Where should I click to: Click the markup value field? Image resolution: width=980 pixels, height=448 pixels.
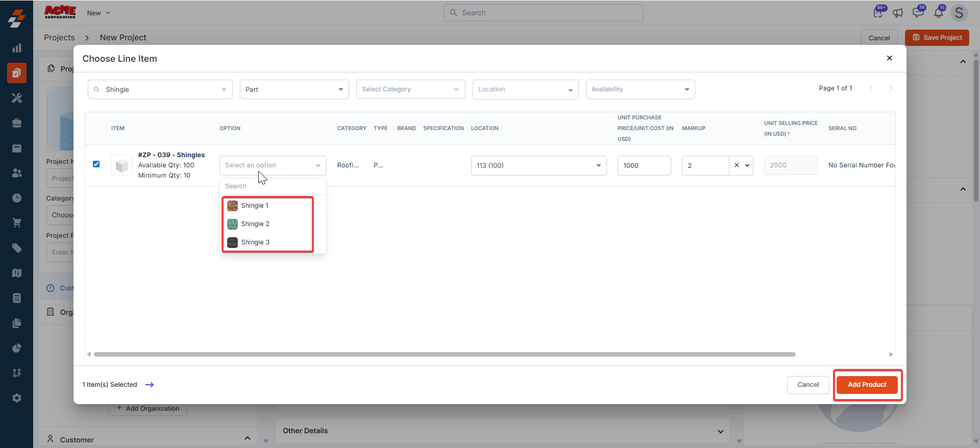(x=705, y=165)
